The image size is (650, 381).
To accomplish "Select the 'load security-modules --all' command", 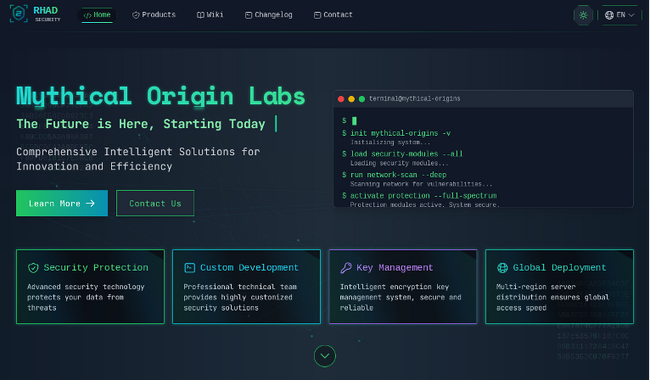I will coord(407,154).
